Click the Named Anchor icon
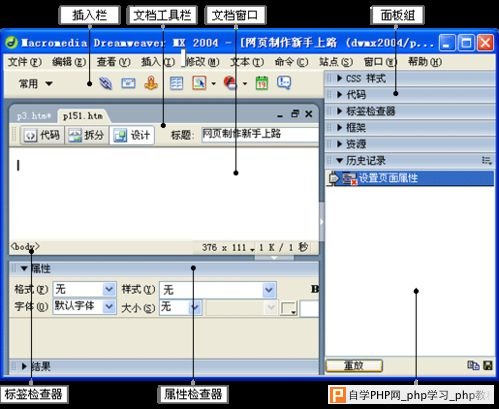 pos(151,83)
